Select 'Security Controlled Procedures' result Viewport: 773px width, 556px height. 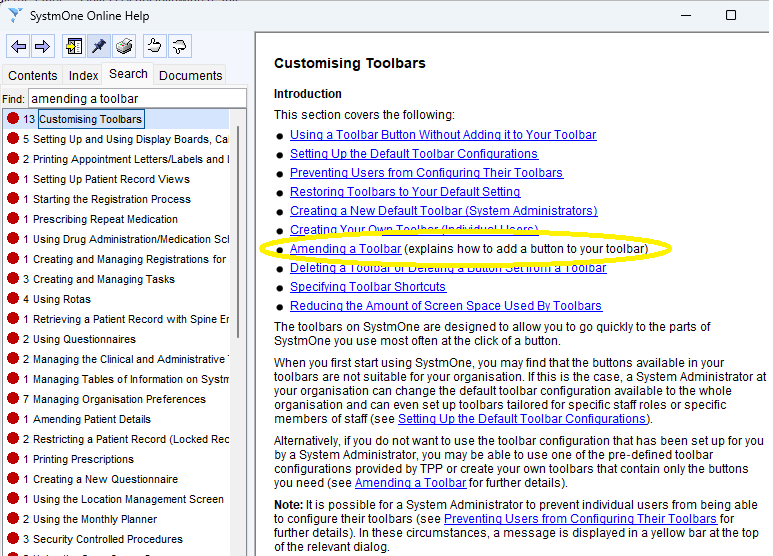107,539
